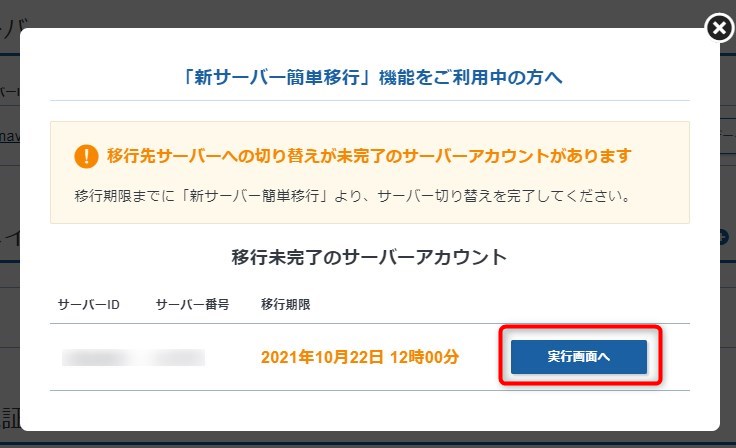This screenshot has width=736, height=448.
Task: Click the blue circle icon behind dialog's right edge
Action: coord(725,238)
